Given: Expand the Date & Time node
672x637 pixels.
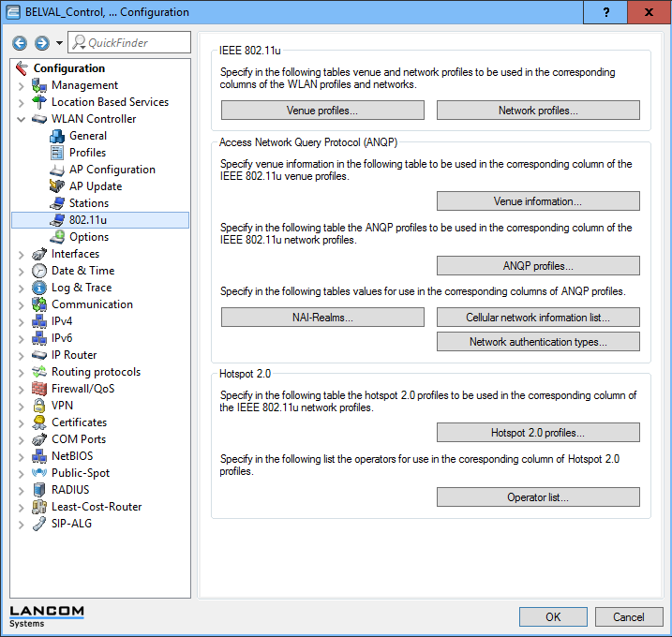Looking at the screenshot, I should tap(21, 272).
